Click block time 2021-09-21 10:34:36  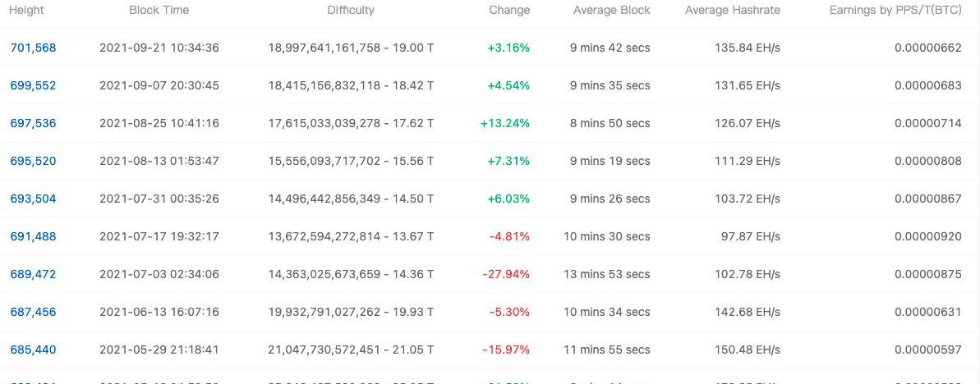pyautogui.click(x=159, y=48)
